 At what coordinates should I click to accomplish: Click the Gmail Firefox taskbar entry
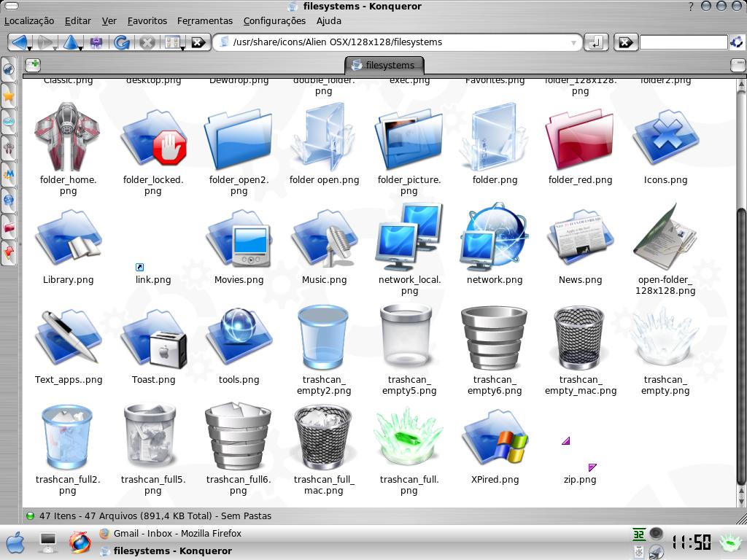[x=175, y=533]
